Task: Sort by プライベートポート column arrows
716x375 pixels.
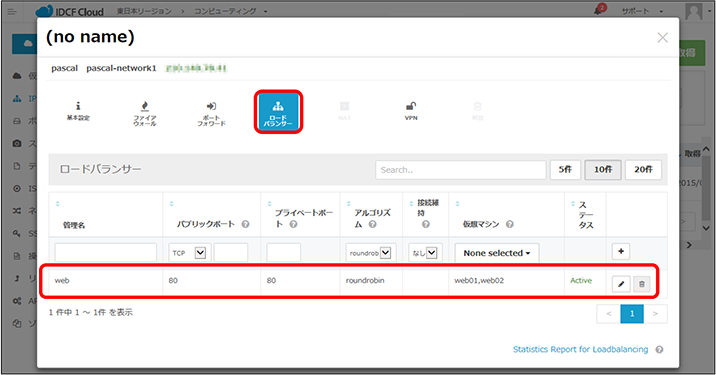Action: click(x=269, y=204)
